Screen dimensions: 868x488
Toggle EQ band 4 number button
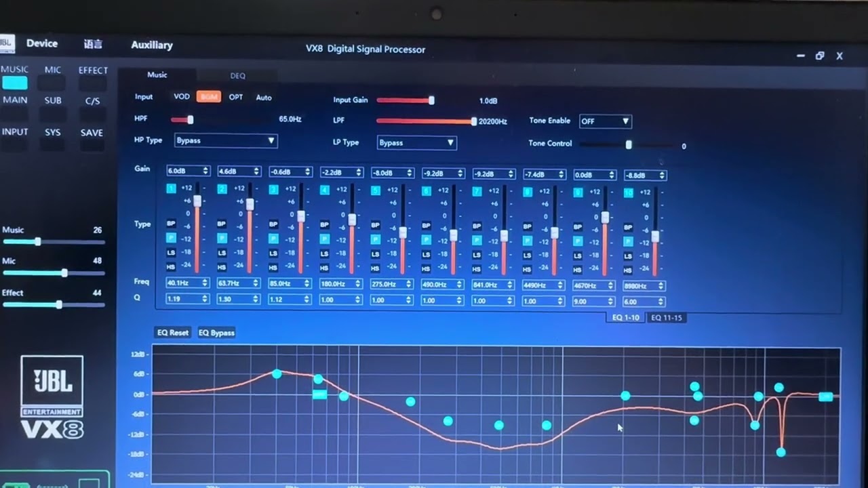point(324,190)
